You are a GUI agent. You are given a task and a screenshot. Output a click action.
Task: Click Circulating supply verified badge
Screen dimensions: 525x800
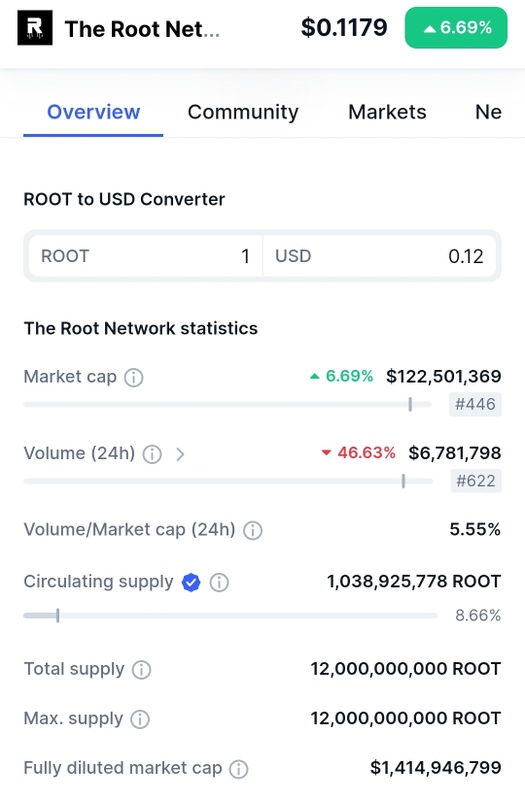[x=191, y=582]
